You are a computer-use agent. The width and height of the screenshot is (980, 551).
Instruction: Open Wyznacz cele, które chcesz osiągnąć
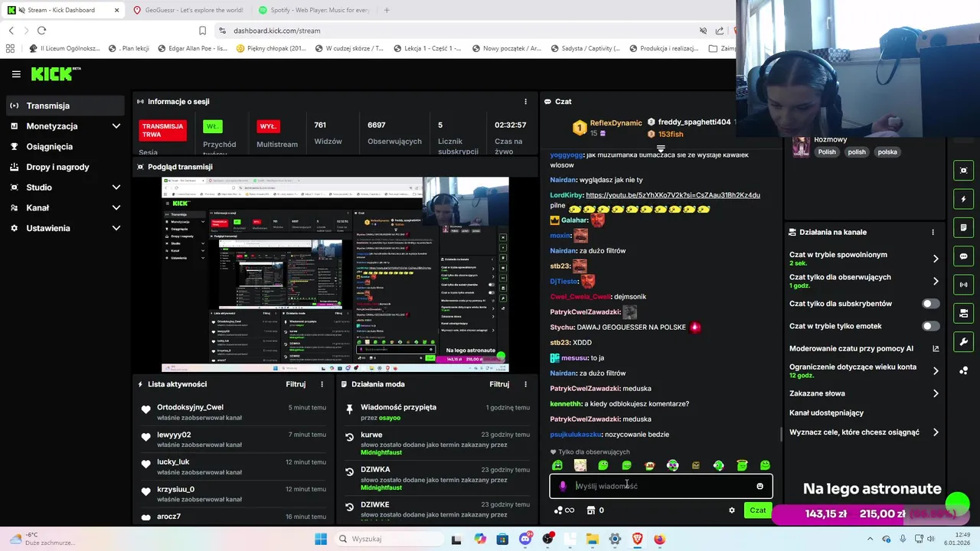point(864,432)
